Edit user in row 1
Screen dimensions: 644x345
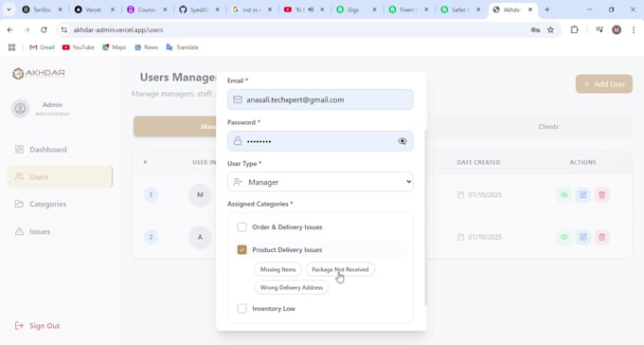583,195
